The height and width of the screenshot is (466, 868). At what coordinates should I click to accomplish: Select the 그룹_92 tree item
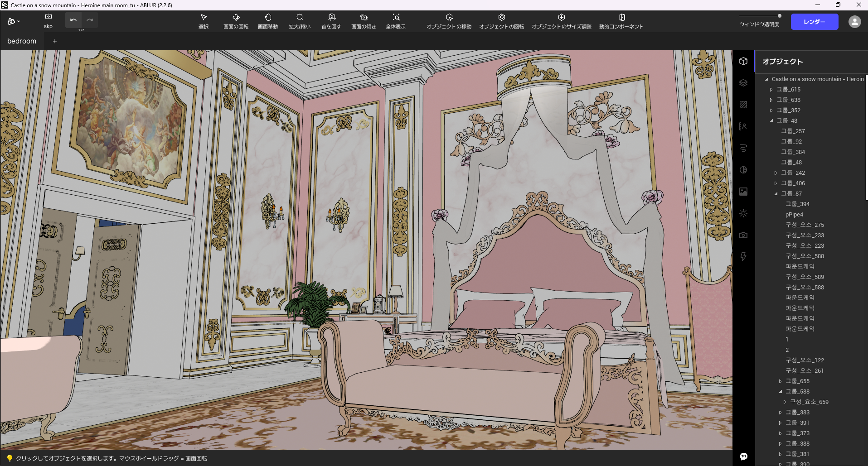[791, 142]
